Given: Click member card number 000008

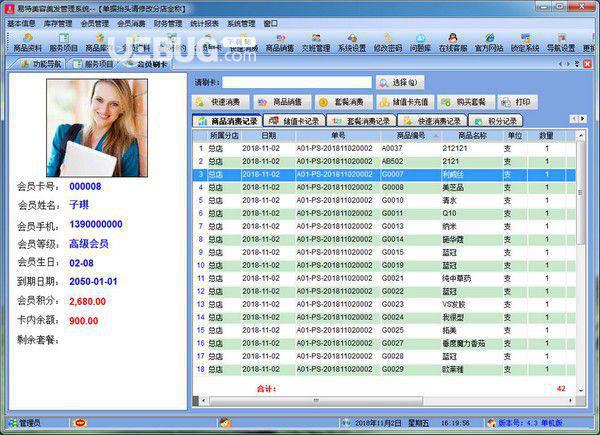Looking at the screenshot, I should 85,186.
